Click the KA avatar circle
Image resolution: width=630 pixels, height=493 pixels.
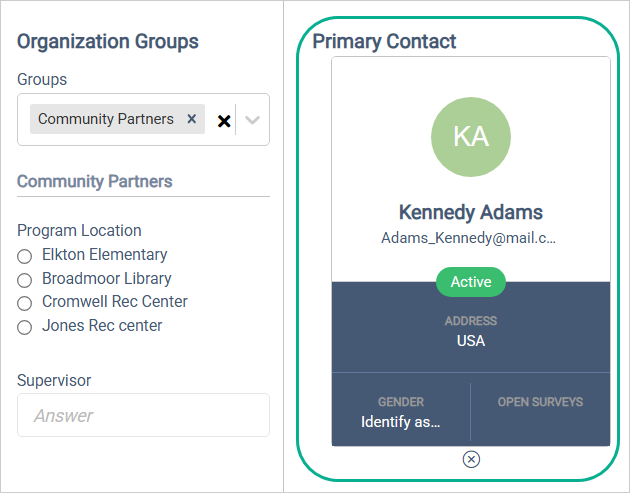point(471,137)
